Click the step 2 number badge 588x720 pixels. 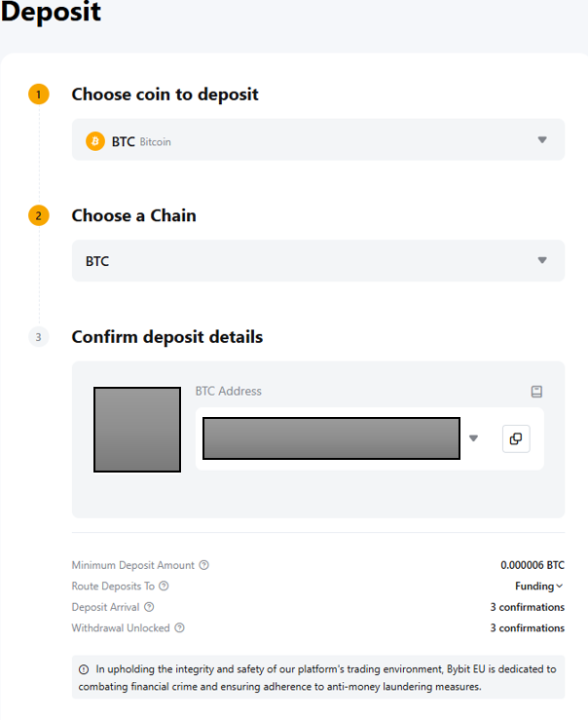(x=38, y=215)
